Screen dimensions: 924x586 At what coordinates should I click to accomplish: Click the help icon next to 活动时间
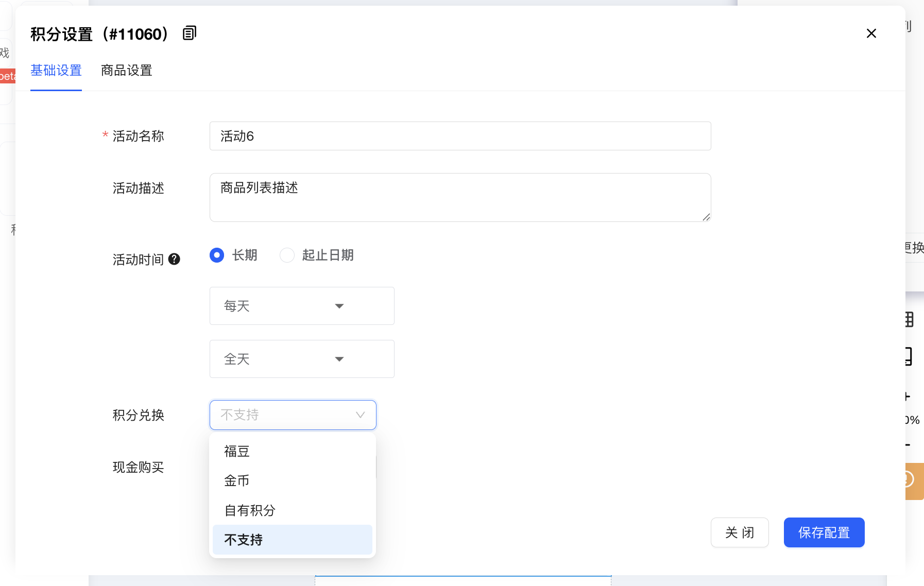tap(174, 259)
